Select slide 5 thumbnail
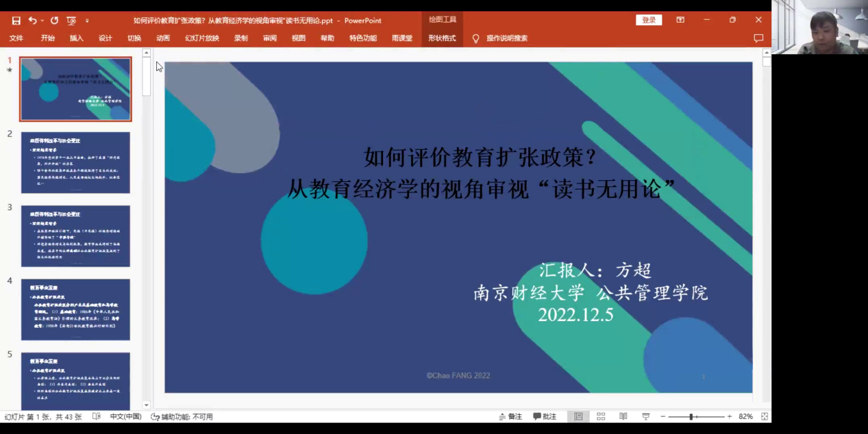The height and width of the screenshot is (434, 868). coord(75,381)
